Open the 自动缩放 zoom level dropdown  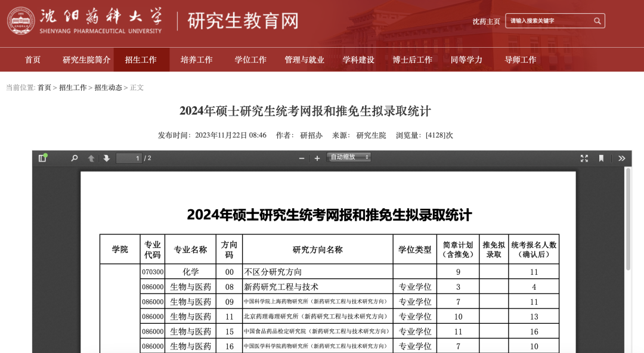[x=349, y=159]
